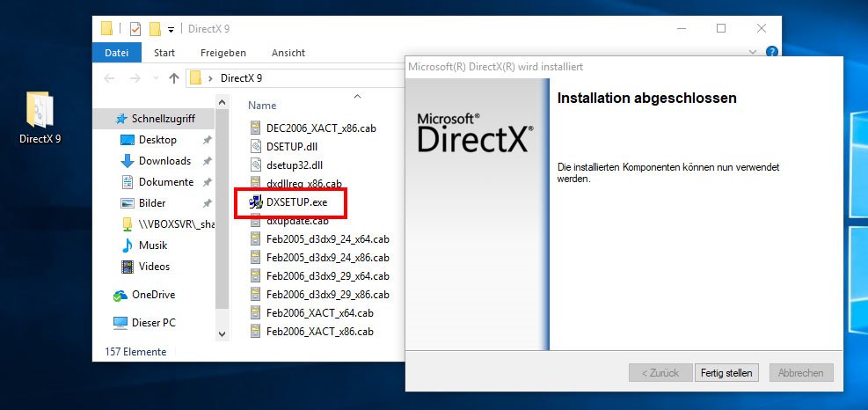Open the Datei menu tab
868x410 pixels.
pos(117,53)
